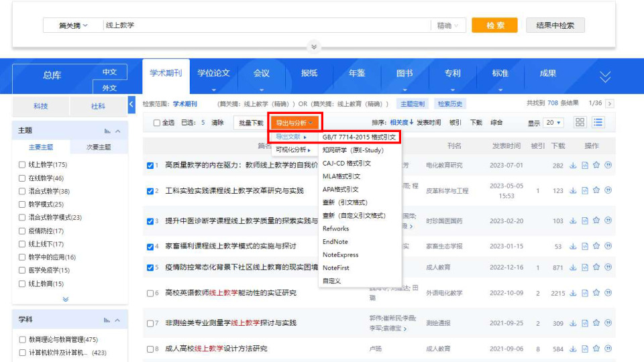
Task: Cite the 测绘通报 article
Action: [608, 323]
